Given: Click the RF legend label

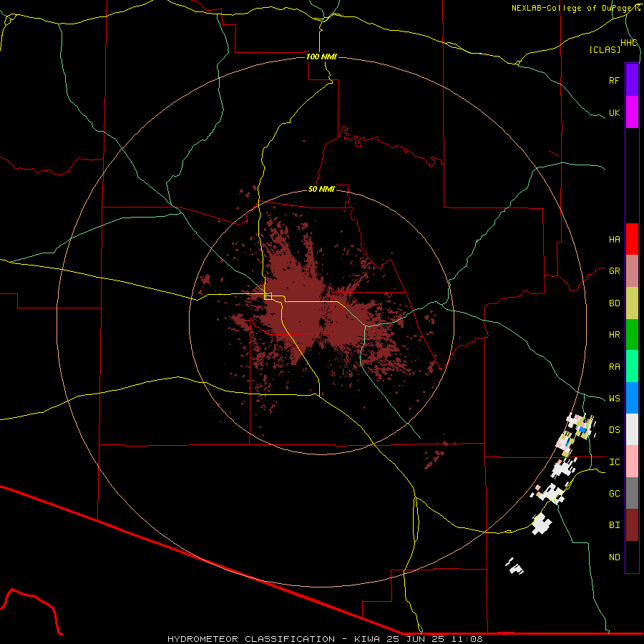Looking at the screenshot, I should click(614, 80).
